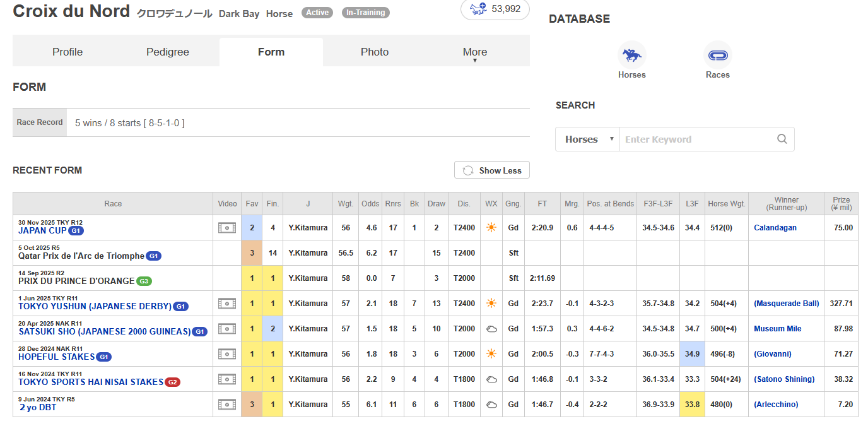Click the F3F-L3F column header

(x=659, y=204)
